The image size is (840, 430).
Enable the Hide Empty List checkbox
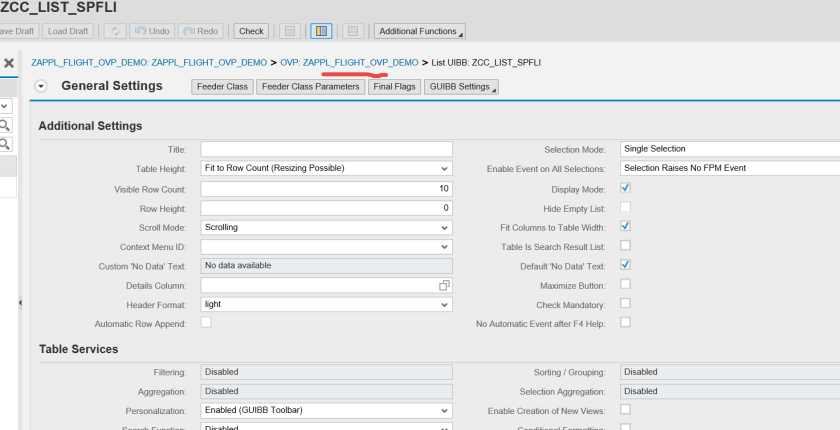(x=625, y=207)
